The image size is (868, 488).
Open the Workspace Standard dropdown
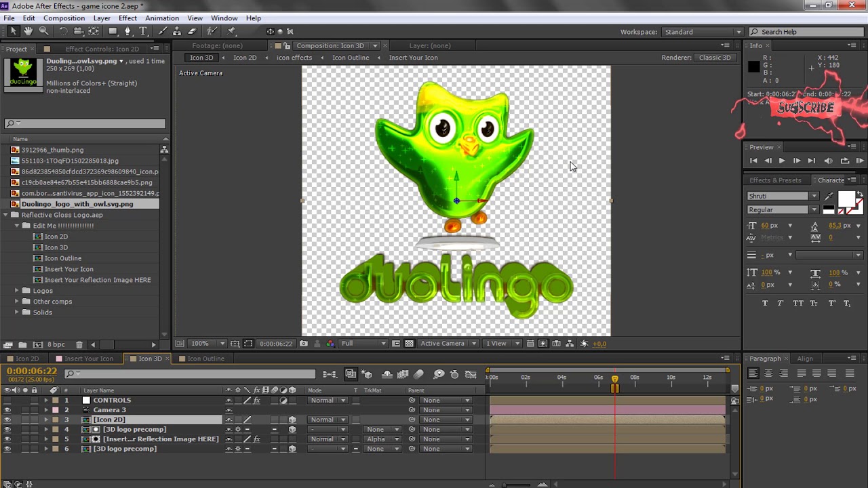(x=703, y=32)
